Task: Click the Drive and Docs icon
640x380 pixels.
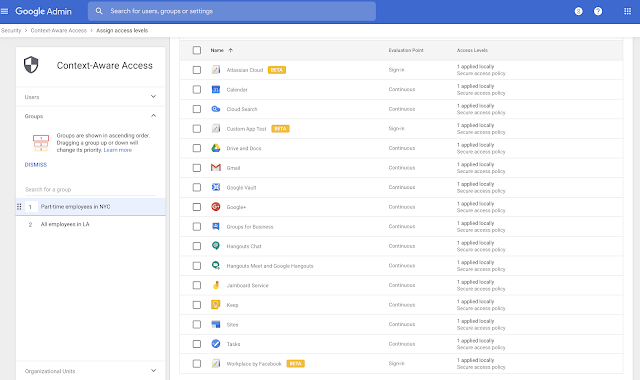Action: click(x=216, y=148)
